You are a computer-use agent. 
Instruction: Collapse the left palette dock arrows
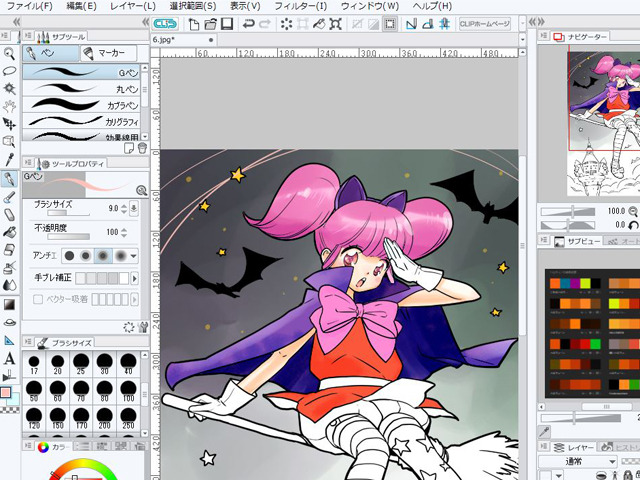(x=145, y=22)
